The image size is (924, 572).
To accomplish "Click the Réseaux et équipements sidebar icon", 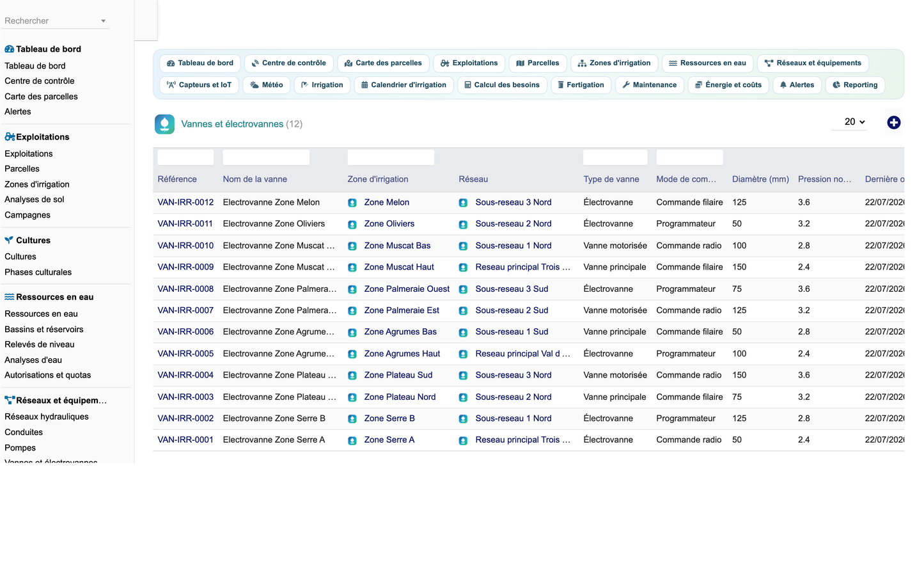I will (x=10, y=401).
